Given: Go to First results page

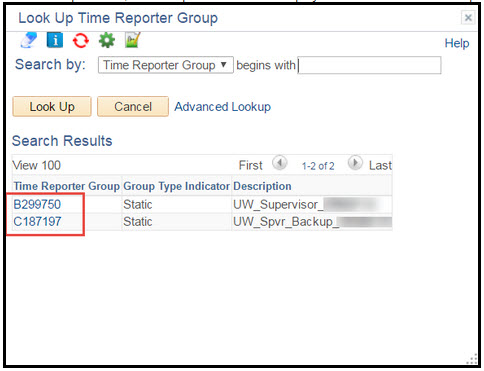Looking at the screenshot, I should 251,165.
